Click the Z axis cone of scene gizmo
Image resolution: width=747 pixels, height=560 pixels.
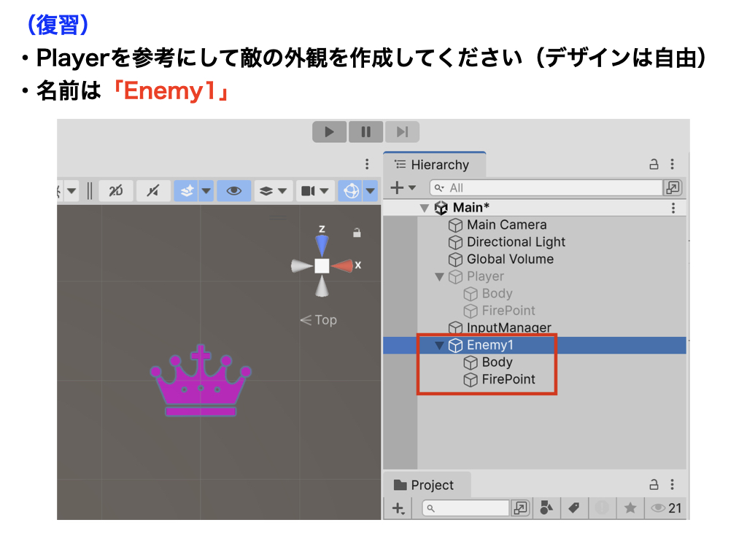(322, 245)
